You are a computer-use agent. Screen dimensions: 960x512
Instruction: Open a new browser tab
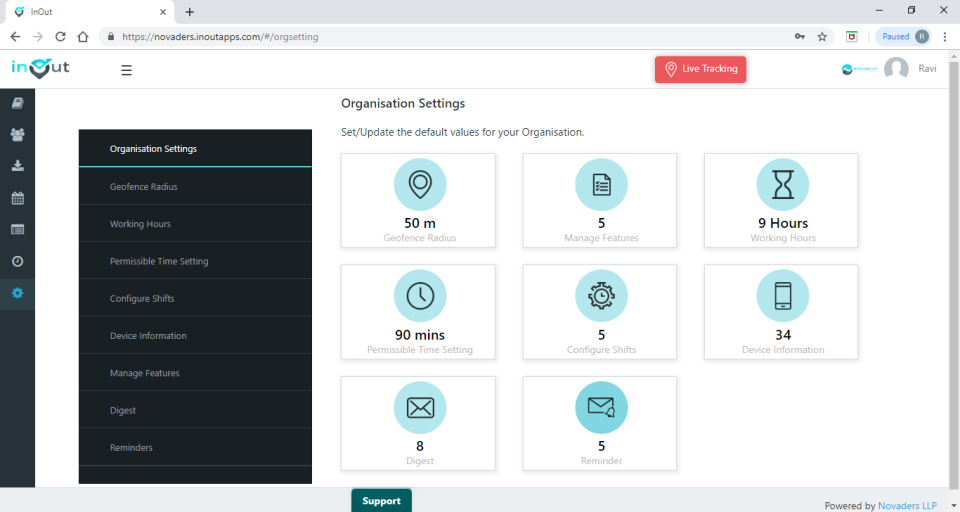point(190,12)
